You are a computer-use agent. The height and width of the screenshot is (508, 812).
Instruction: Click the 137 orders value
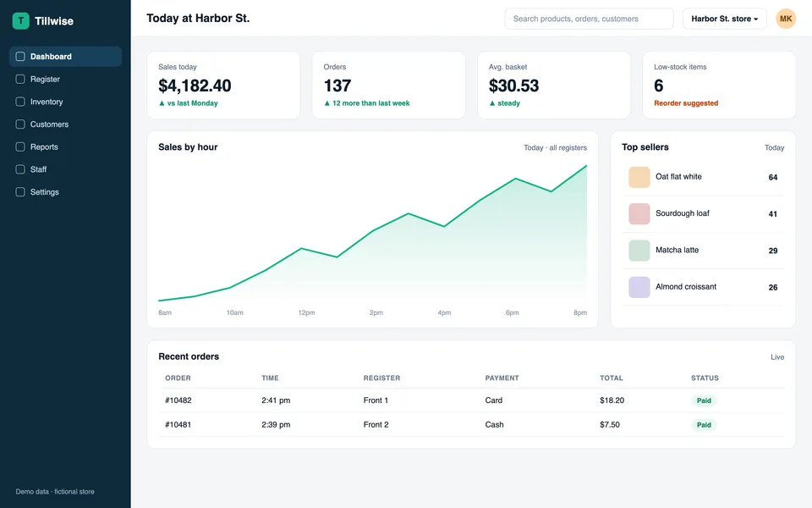337,86
